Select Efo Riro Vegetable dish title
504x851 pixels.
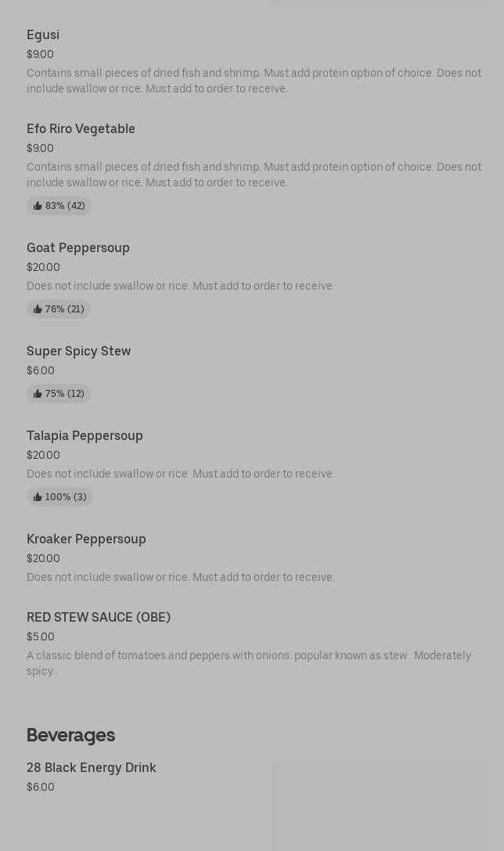pyautogui.click(x=81, y=128)
